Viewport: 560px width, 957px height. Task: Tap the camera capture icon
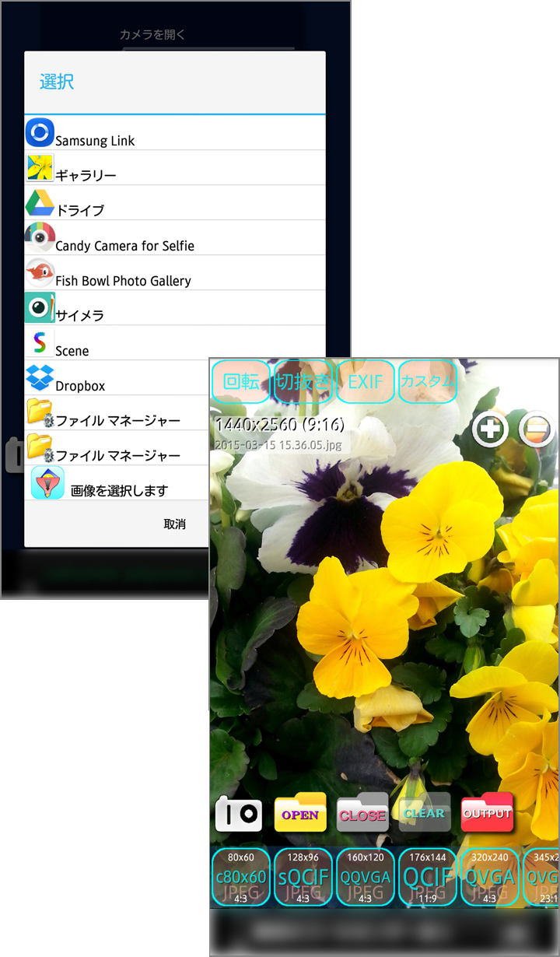238,813
